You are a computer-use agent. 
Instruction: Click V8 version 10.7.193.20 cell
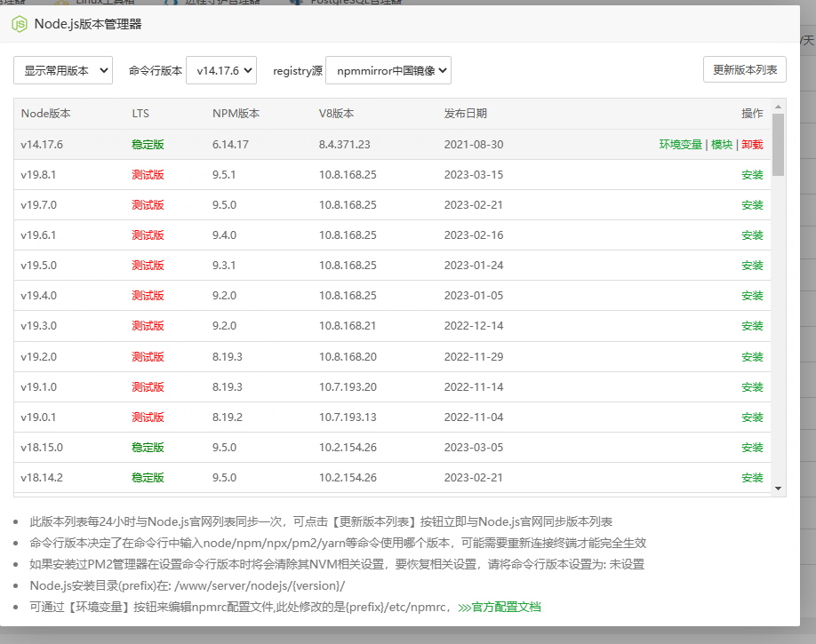click(x=348, y=387)
